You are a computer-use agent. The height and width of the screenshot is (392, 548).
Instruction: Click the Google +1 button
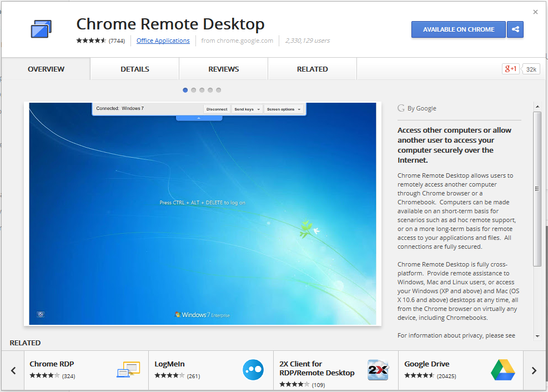pos(511,69)
